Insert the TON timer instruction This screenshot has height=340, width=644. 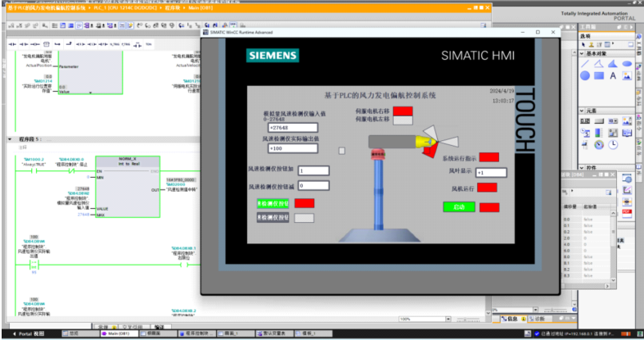[x=149, y=44]
